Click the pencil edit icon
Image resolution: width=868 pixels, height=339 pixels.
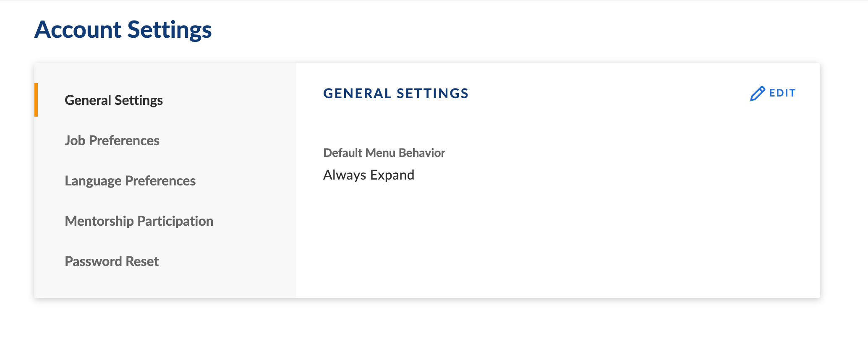[x=758, y=94]
